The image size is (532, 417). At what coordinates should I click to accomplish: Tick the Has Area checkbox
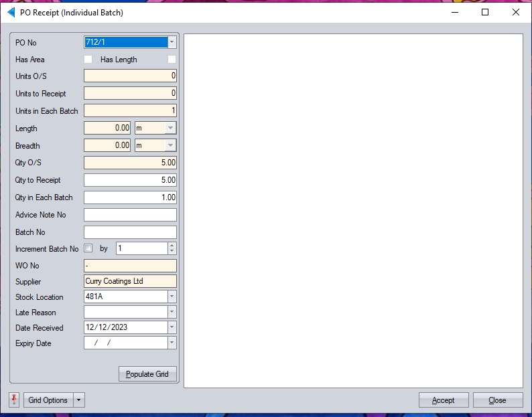pos(88,60)
